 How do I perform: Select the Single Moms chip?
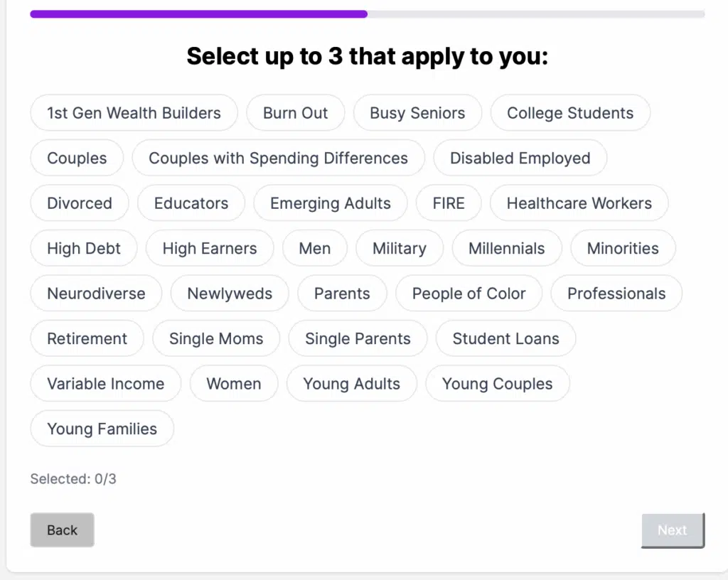tap(216, 338)
